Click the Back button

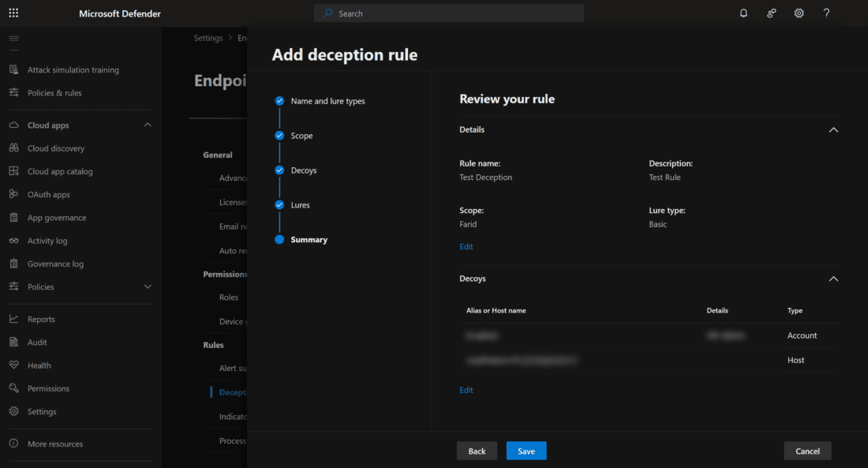click(x=477, y=451)
